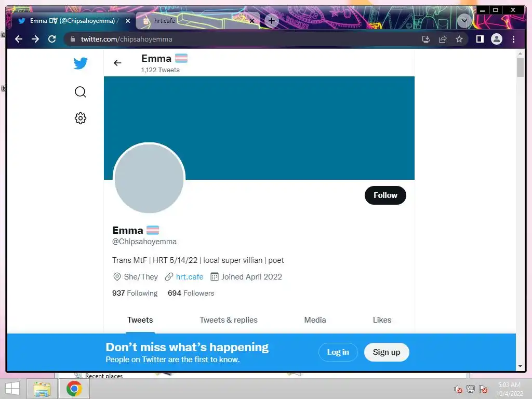Open a new browser tab

[x=271, y=21]
